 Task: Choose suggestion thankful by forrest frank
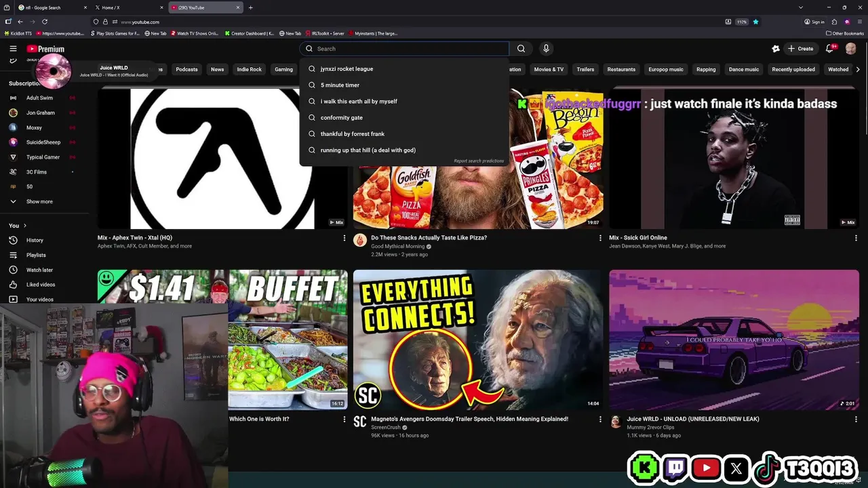[404, 134]
